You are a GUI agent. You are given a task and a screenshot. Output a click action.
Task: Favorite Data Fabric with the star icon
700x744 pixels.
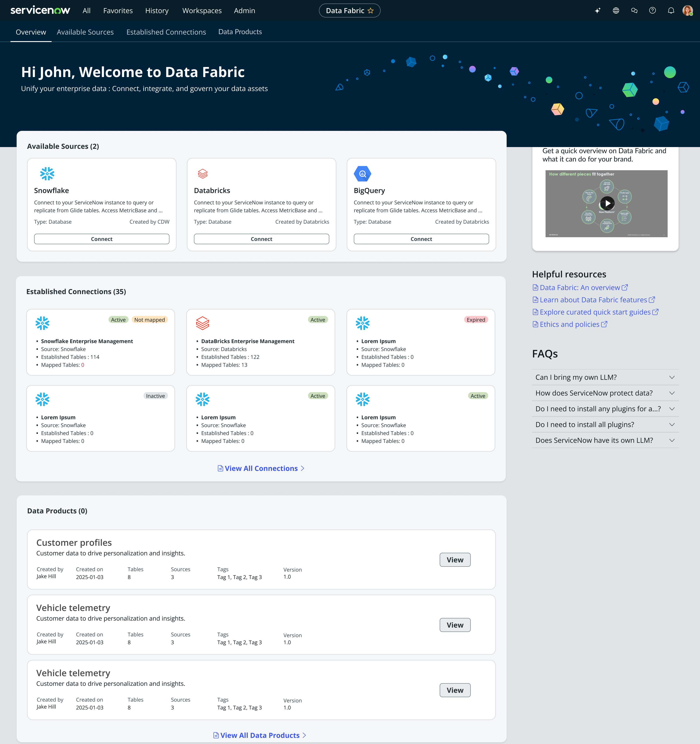tap(371, 11)
